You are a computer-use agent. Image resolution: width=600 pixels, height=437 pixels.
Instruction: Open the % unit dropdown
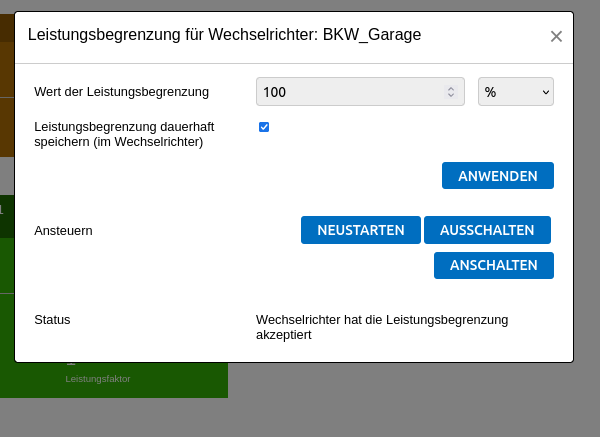pyautogui.click(x=515, y=92)
